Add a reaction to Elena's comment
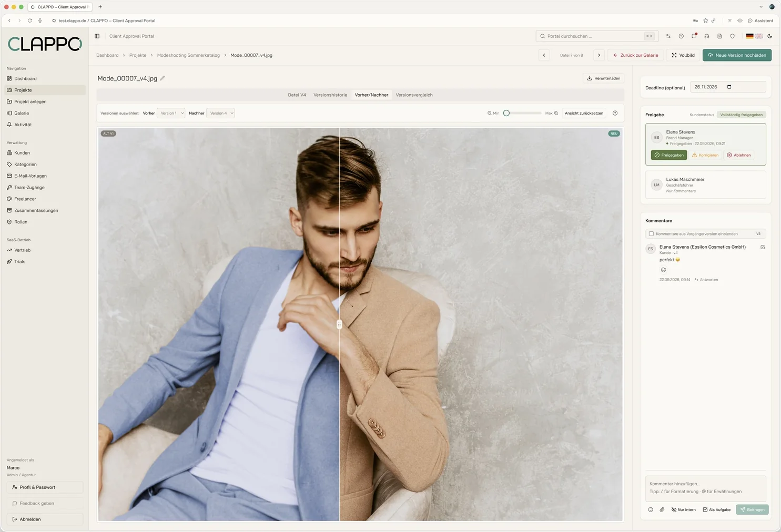781x532 pixels. (x=663, y=270)
